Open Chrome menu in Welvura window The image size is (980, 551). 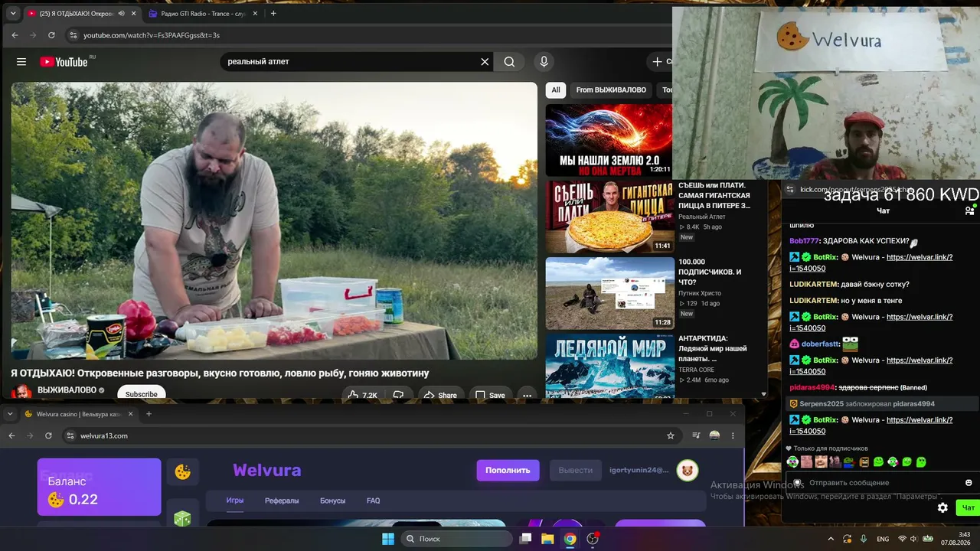tap(733, 435)
